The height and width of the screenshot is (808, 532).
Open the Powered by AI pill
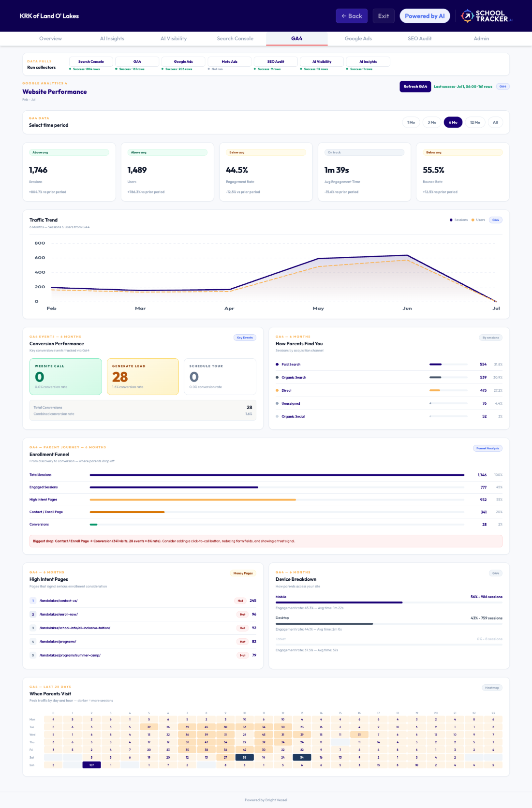point(425,16)
